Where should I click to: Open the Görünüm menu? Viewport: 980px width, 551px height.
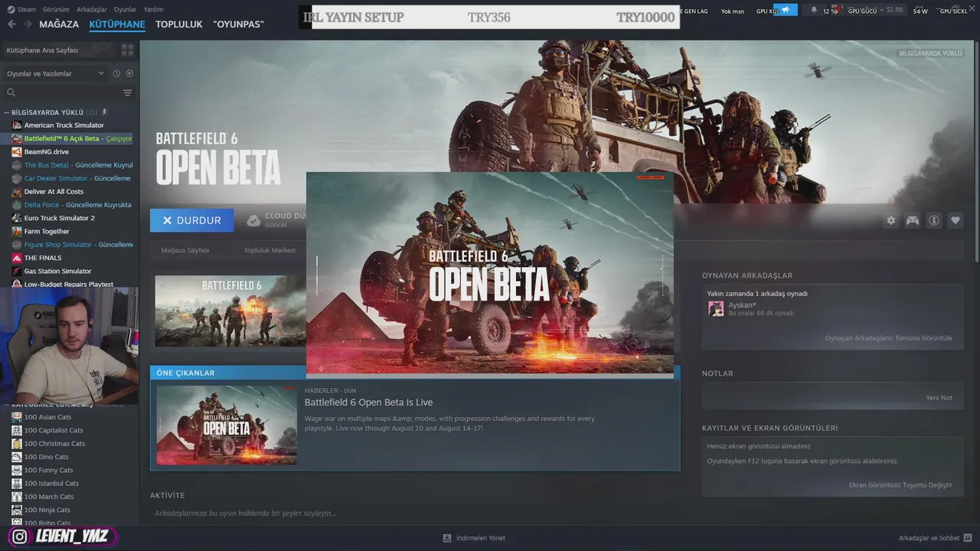(x=56, y=9)
